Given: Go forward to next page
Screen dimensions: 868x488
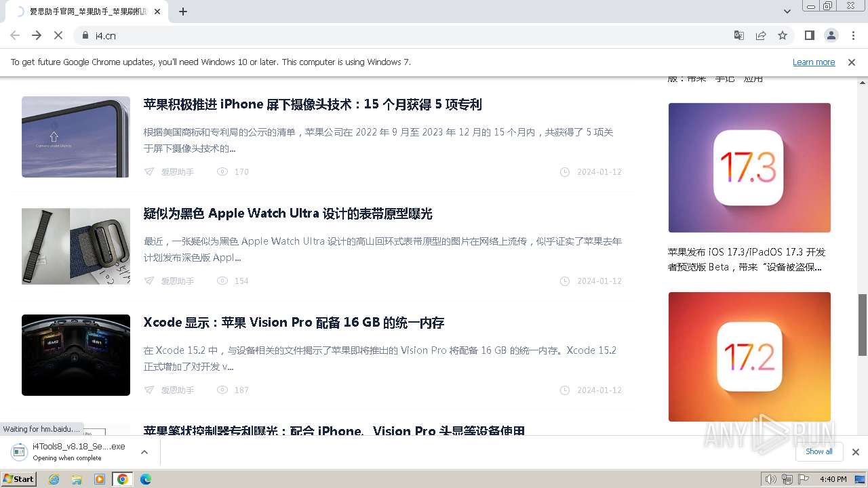Looking at the screenshot, I should [37, 35].
